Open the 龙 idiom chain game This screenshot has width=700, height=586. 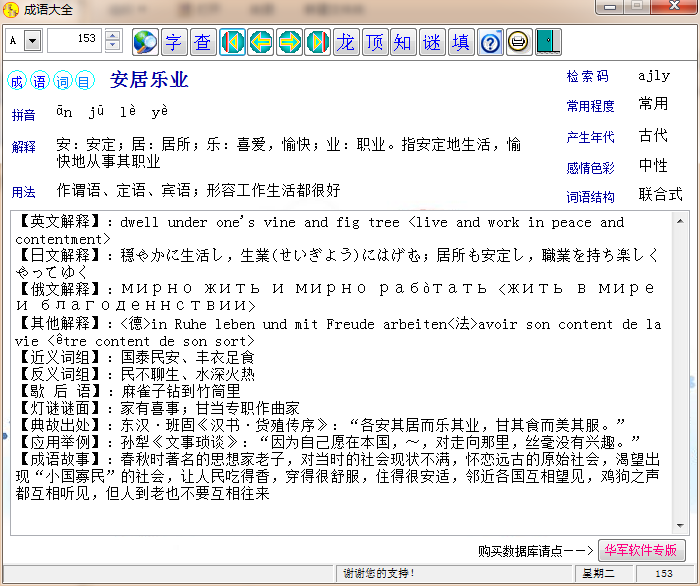(346, 42)
